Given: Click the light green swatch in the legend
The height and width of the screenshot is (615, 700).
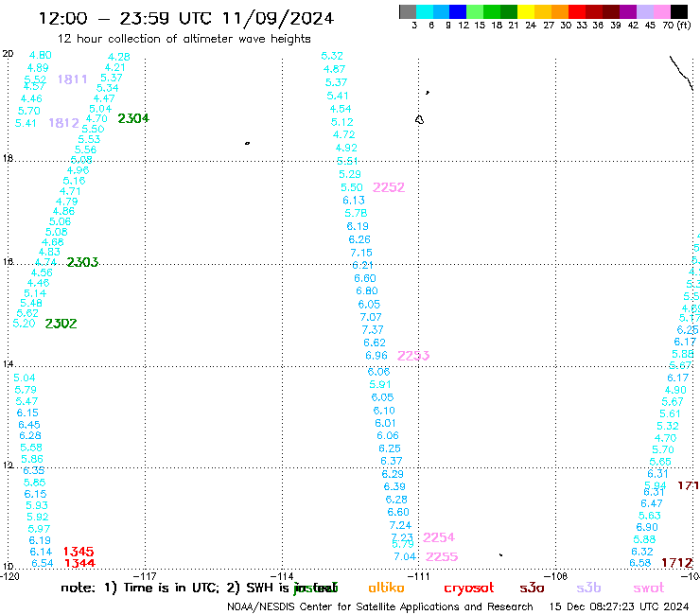Looking at the screenshot, I should point(475,11).
